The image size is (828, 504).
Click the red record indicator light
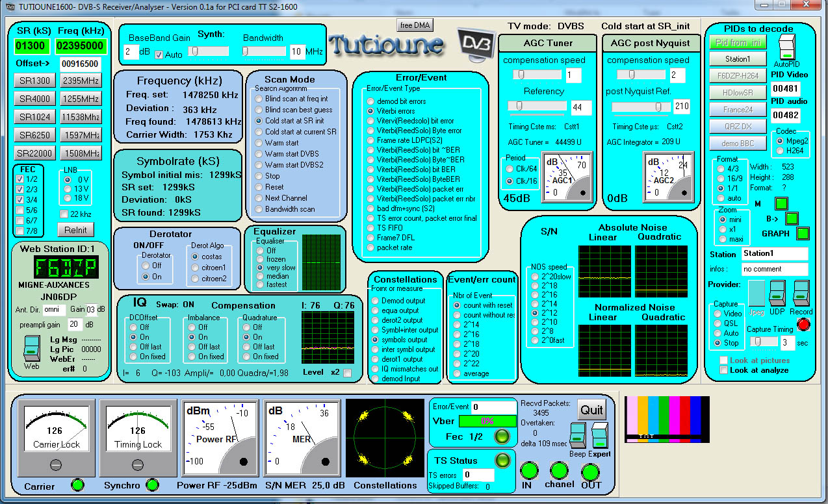804,324
